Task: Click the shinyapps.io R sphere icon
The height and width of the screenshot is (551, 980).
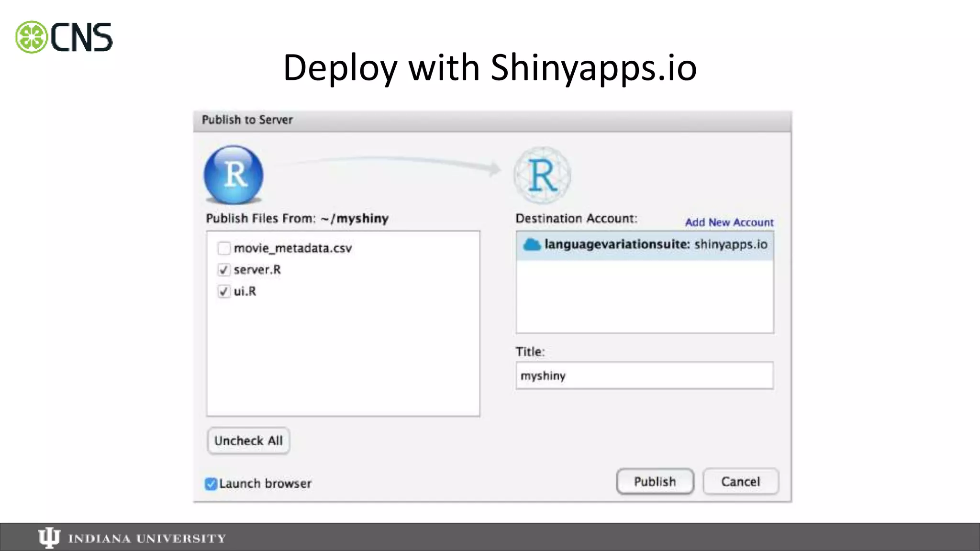Action: point(542,175)
